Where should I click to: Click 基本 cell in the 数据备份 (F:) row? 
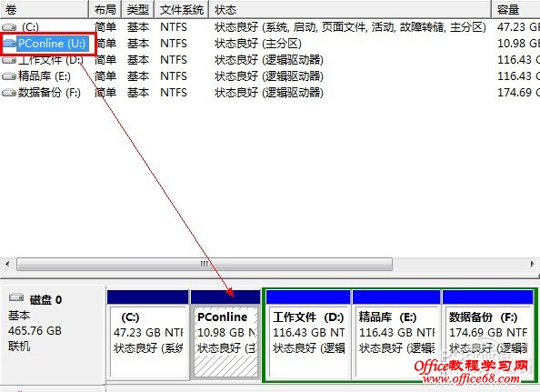click(138, 93)
